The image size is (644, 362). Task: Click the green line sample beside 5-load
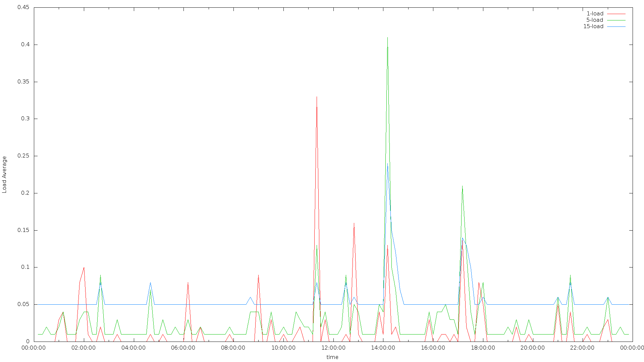pos(616,20)
